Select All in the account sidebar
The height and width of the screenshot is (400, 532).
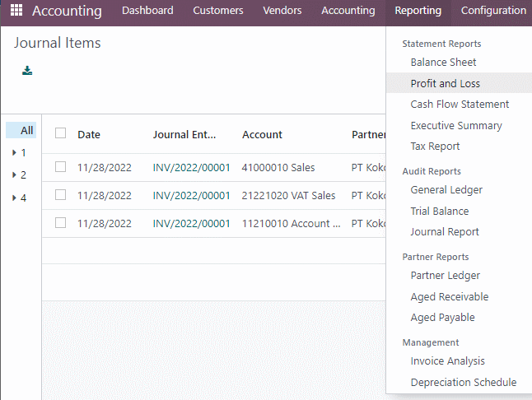(x=21, y=130)
